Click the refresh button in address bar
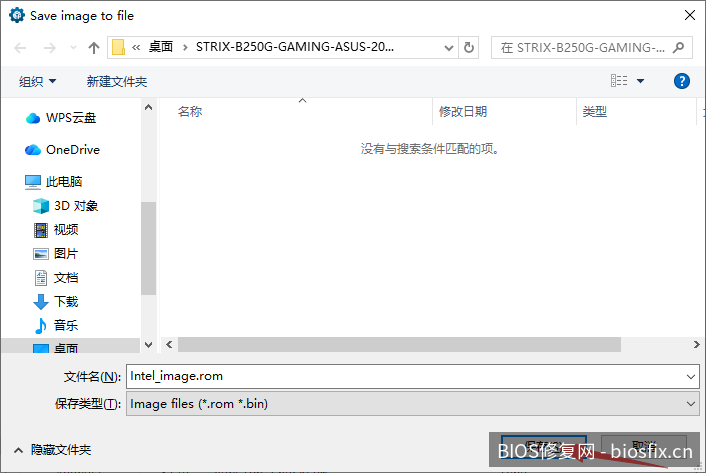 point(470,47)
